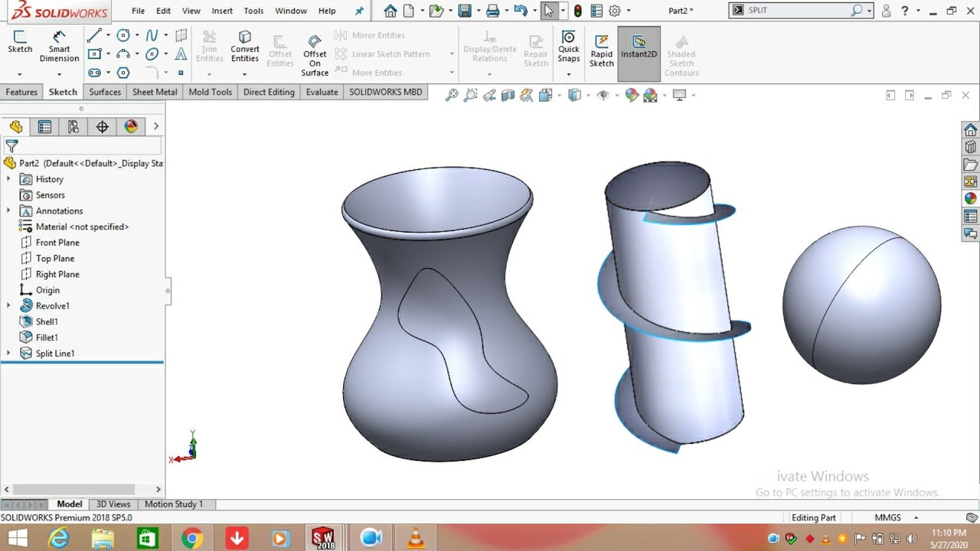
Task: Switch to the Evaluate tab
Action: tap(322, 92)
